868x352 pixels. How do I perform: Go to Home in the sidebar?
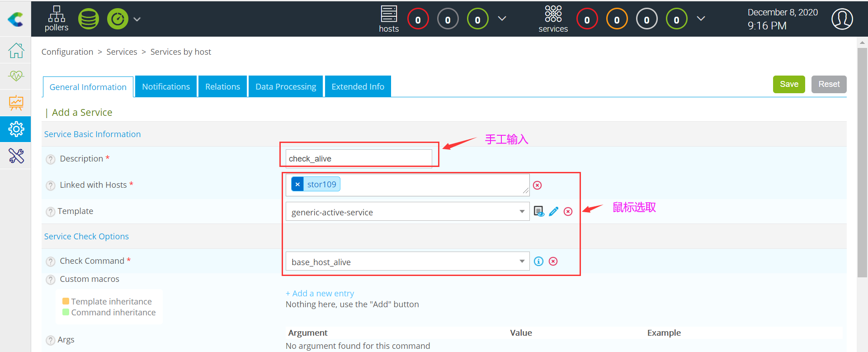(16, 50)
